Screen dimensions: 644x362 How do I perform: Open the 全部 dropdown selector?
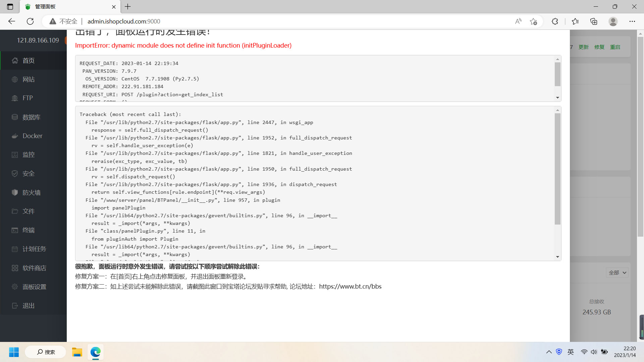(617, 273)
